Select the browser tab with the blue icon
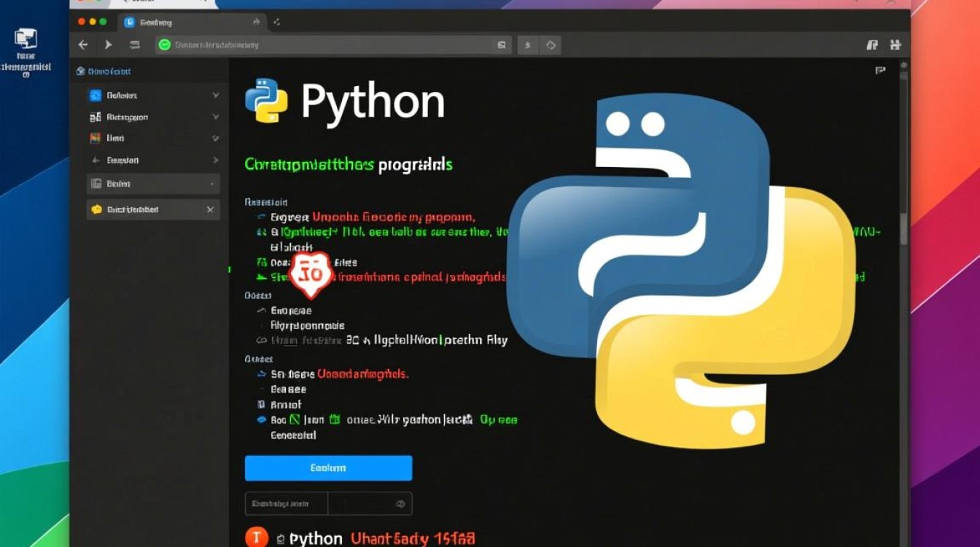 pos(193,22)
